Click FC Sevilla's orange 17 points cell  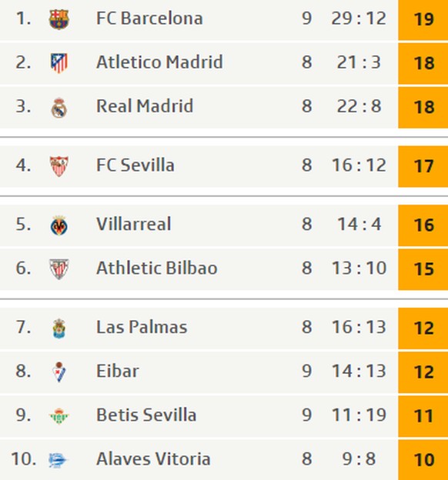coord(423,166)
